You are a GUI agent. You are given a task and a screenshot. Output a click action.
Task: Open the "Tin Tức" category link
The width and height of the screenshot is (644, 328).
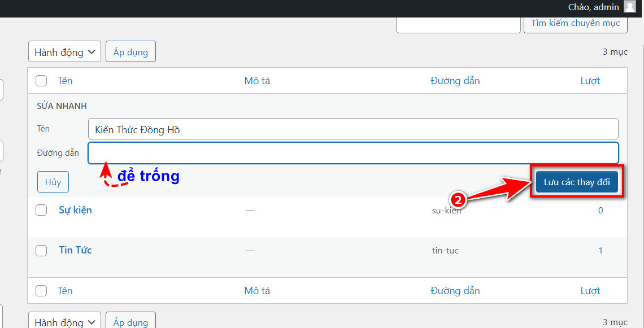[x=75, y=250]
